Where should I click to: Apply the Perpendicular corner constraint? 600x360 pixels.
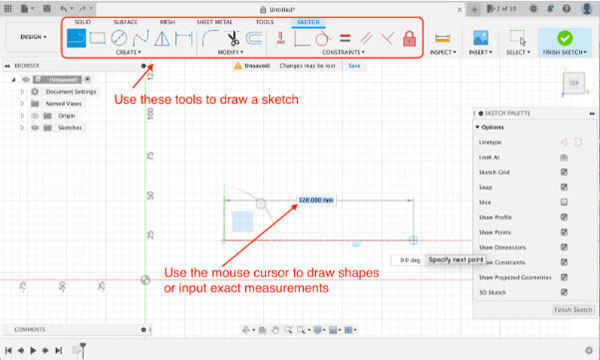click(301, 38)
